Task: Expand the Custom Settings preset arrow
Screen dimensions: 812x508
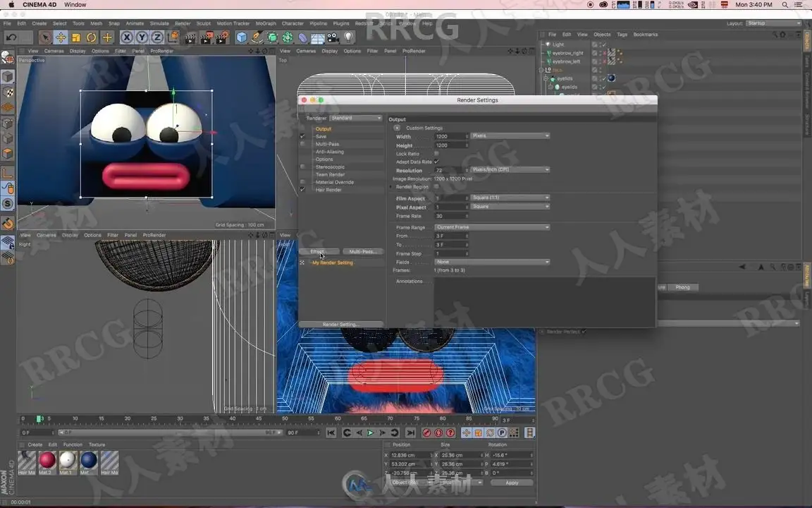Action: [x=398, y=128]
